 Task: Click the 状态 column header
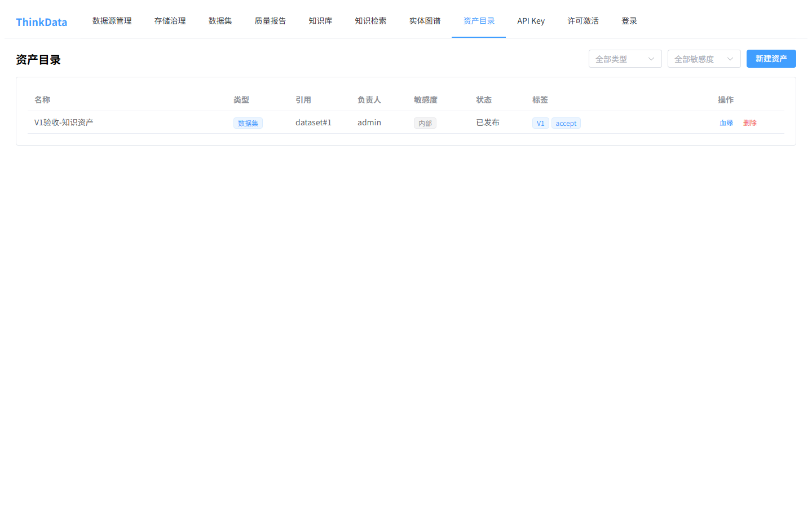coord(484,100)
